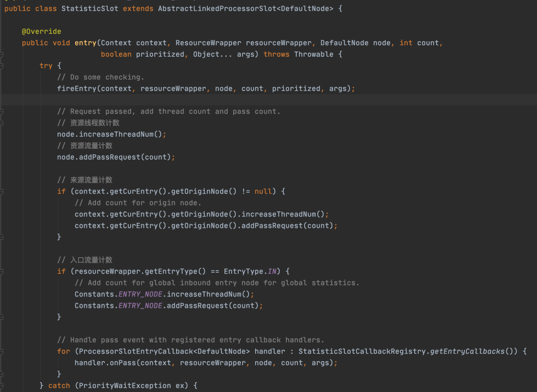This screenshot has height=392, width=537.
Task: Select the @Override annotation
Action: click(x=41, y=31)
